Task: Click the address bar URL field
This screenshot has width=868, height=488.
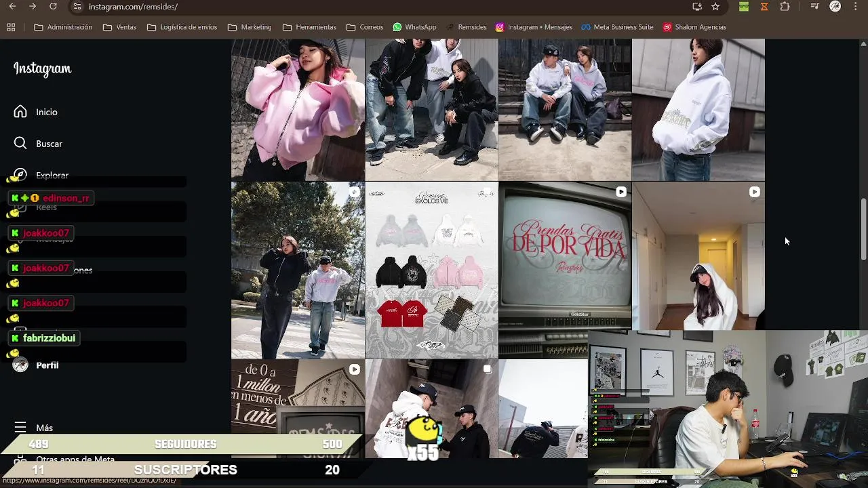Action: [x=380, y=7]
